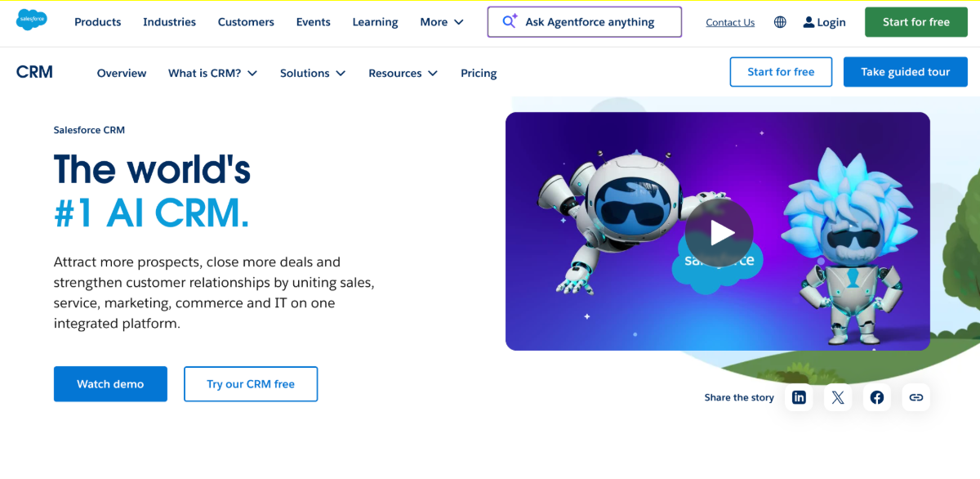Click the Contact Us link
Screen dimensions: 980x479
click(x=730, y=23)
